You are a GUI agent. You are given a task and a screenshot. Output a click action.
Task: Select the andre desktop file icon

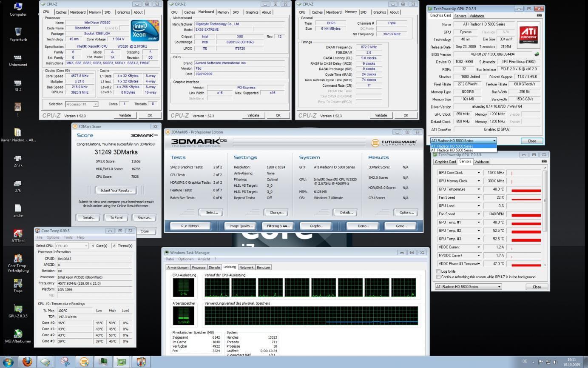[x=18, y=211]
